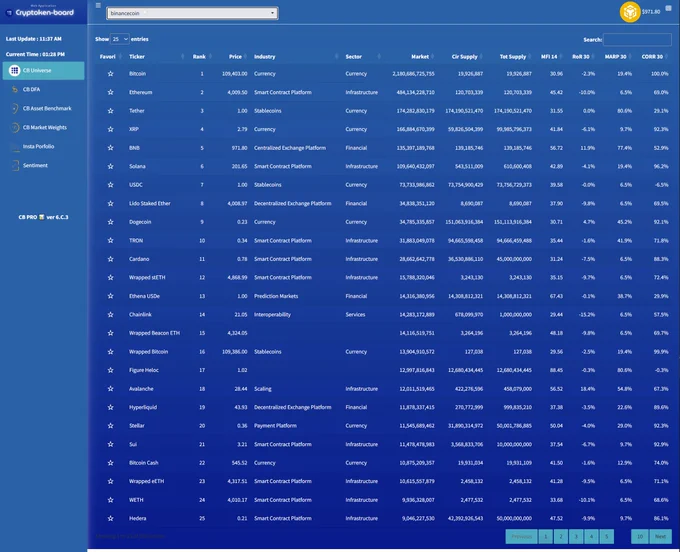Go to page 3
The height and width of the screenshot is (552, 680).
point(576,536)
